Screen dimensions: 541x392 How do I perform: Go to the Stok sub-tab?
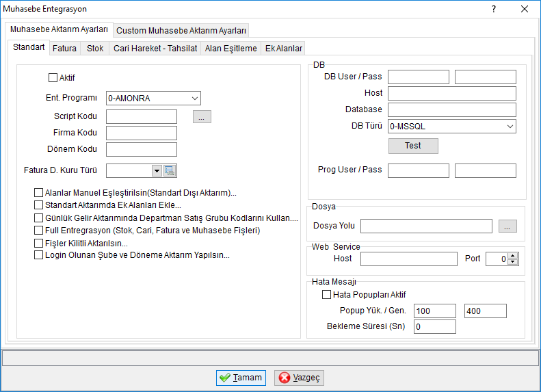(95, 49)
